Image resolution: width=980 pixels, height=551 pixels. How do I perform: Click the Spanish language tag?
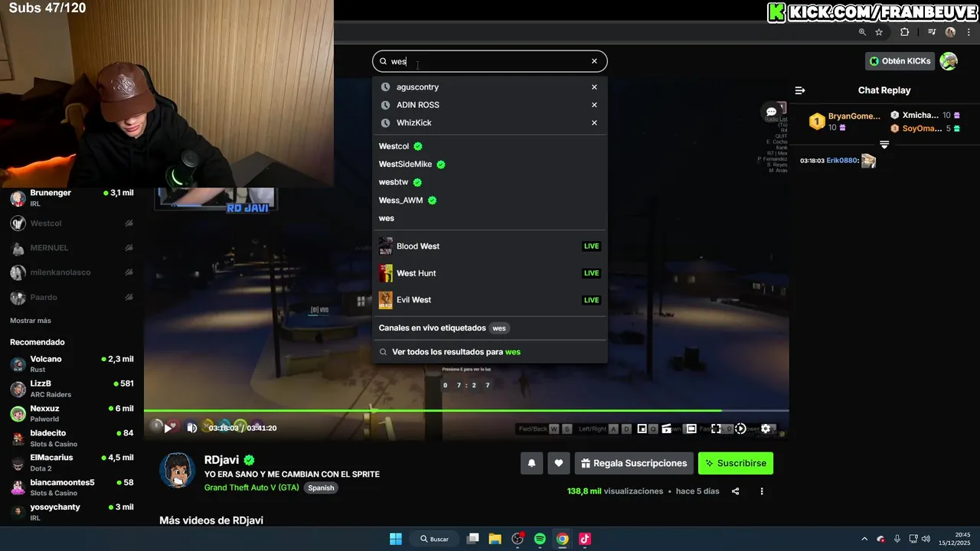pos(322,487)
